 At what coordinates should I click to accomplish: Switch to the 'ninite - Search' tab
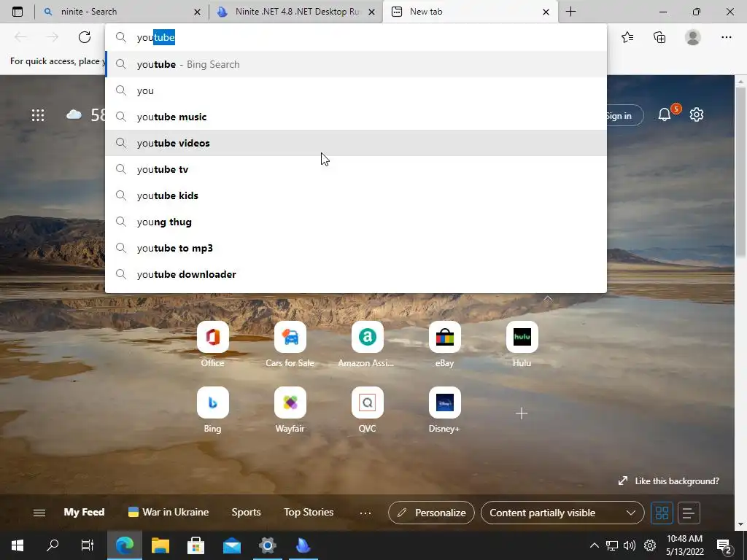click(x=122, y=12)
